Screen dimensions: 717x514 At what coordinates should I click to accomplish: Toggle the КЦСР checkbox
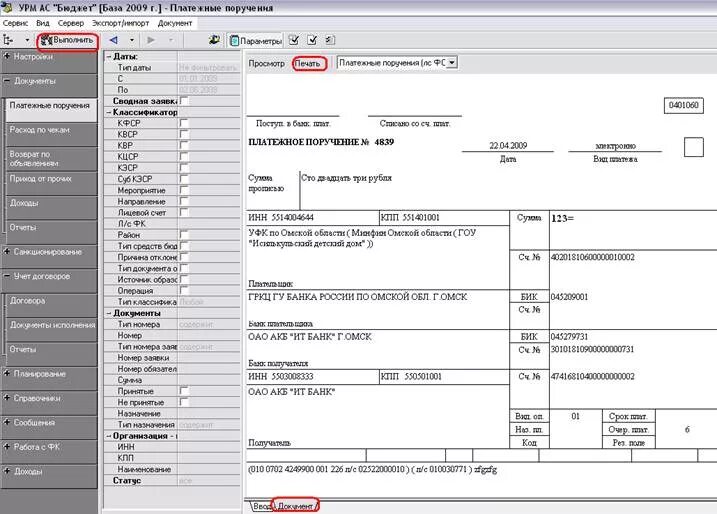(x=184, y=157)
